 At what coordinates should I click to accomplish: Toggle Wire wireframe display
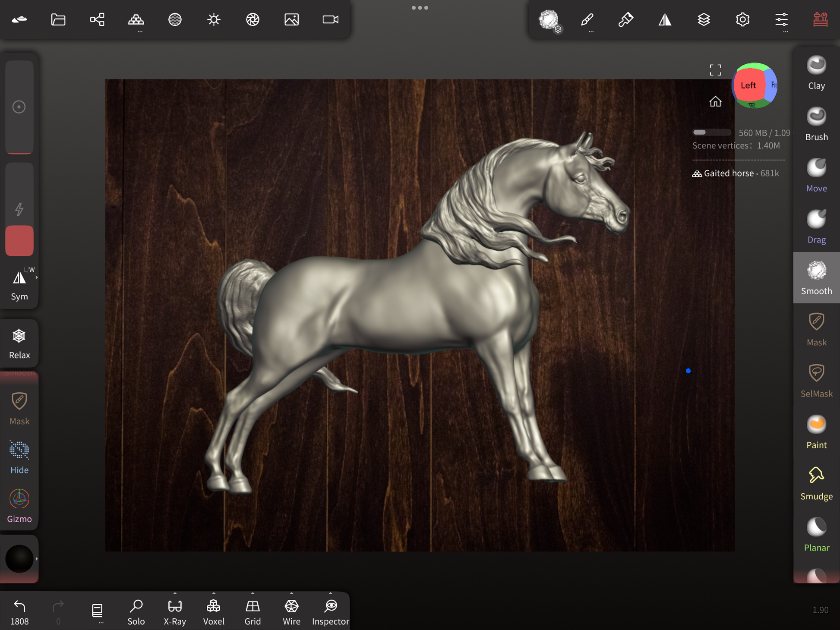coord(291,611)
